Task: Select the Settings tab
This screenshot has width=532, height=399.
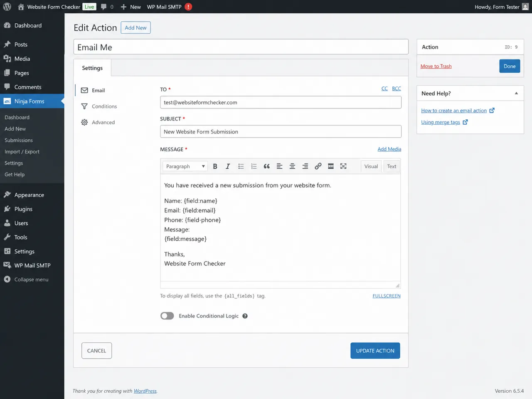Action: pyautogui.click(x=92, y=68)
